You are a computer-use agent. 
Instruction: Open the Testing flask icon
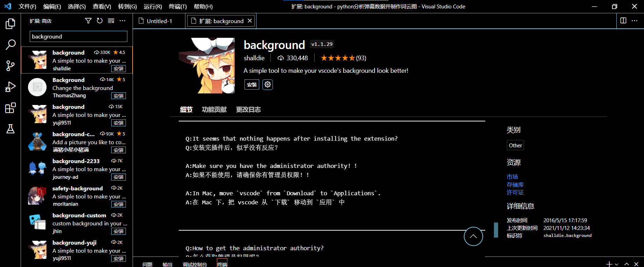pos(10,129)
